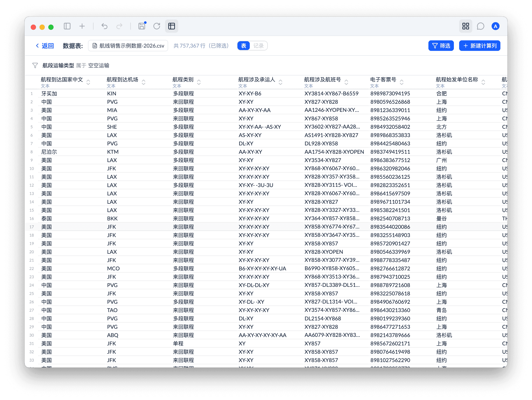Image resolution: width=532 pixels, height=400 pixels.
Task: Select cell 青岛
Action: click(441, 310)
